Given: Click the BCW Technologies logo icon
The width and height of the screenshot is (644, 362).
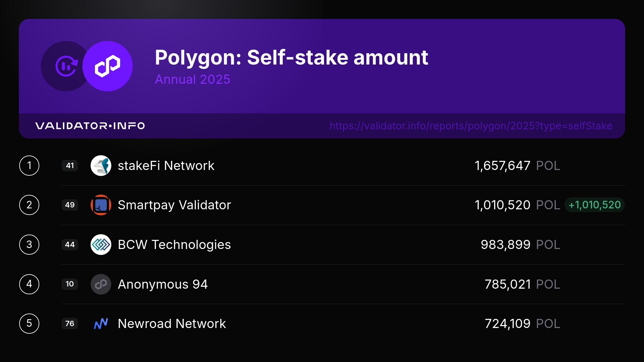Looking at the screenshot, I should (x=101, y=245).
